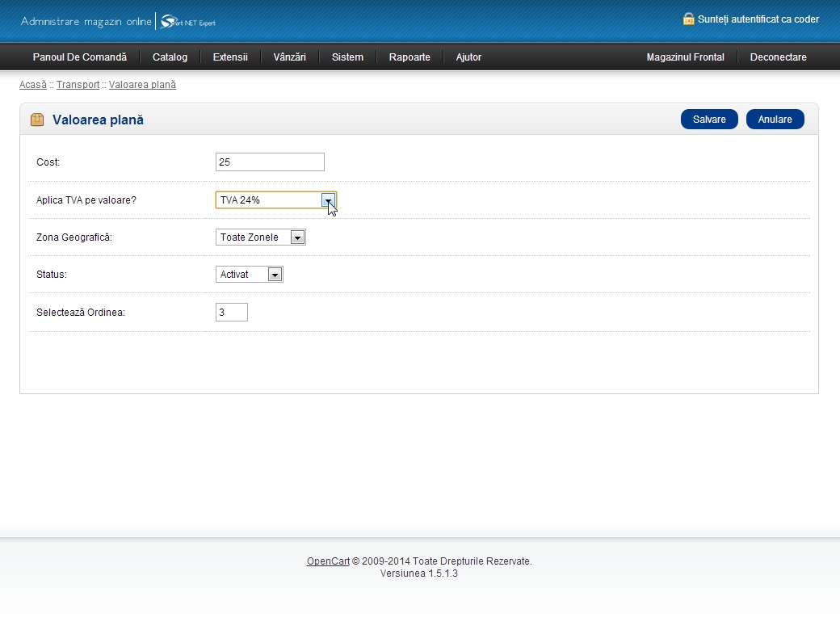Image resolution: width=840 pixels, height=626 pixels.
Task: Open the TVA 24% tax dropdown
Action: click(275, 200)
